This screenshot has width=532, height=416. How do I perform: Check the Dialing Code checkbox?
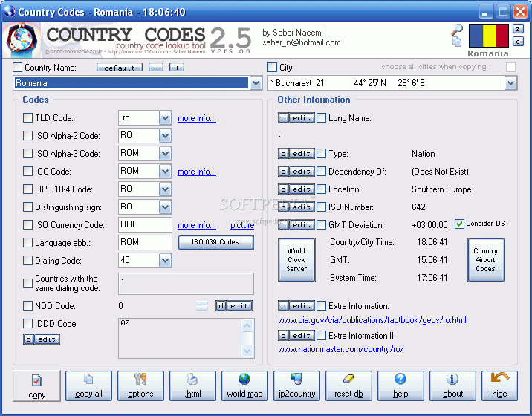(x=27, y=260)
